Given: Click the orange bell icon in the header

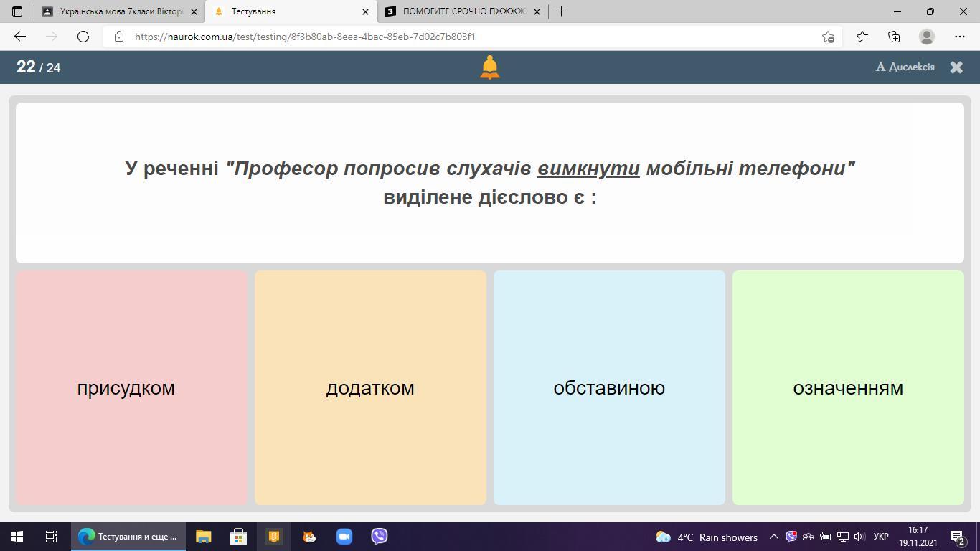Looking at the screenshot, I should point(490,67).
